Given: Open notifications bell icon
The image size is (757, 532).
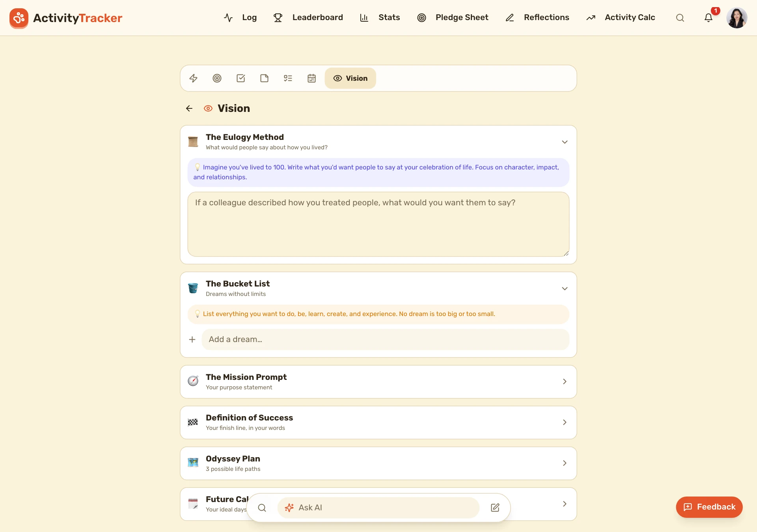Looking at the screenshot, I should [709, 18].
